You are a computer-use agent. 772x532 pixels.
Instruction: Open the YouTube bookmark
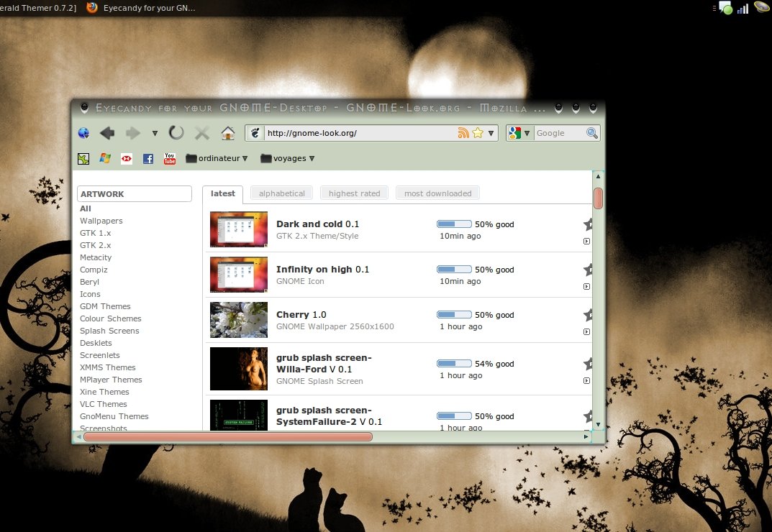click(x=170, y=158)
